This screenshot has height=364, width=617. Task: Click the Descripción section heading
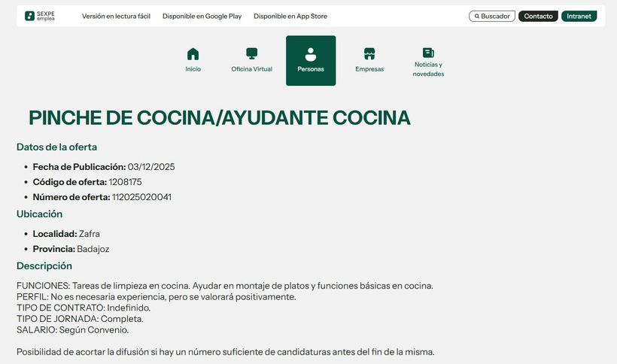tap(44, 266)
